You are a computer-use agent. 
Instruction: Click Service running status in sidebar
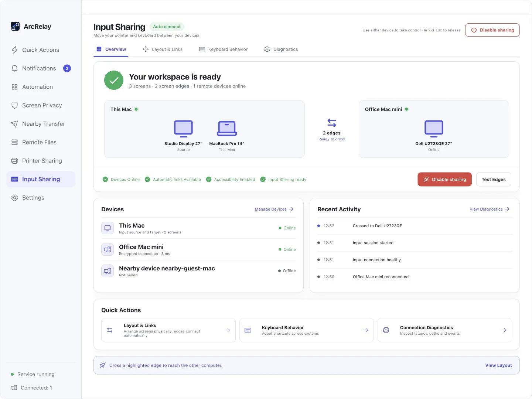[x=33, y=374]
